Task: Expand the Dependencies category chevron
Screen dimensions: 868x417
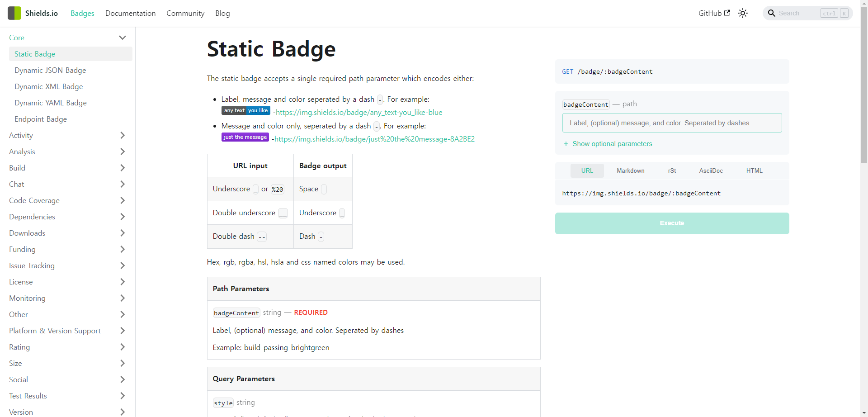Action: 122,217
